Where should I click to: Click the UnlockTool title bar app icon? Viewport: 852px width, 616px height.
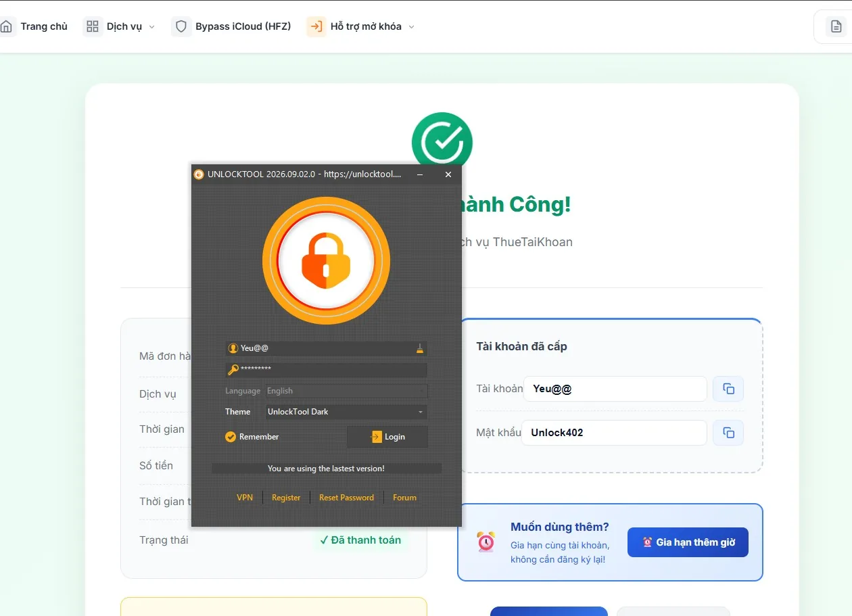click(x=199, y=174)
